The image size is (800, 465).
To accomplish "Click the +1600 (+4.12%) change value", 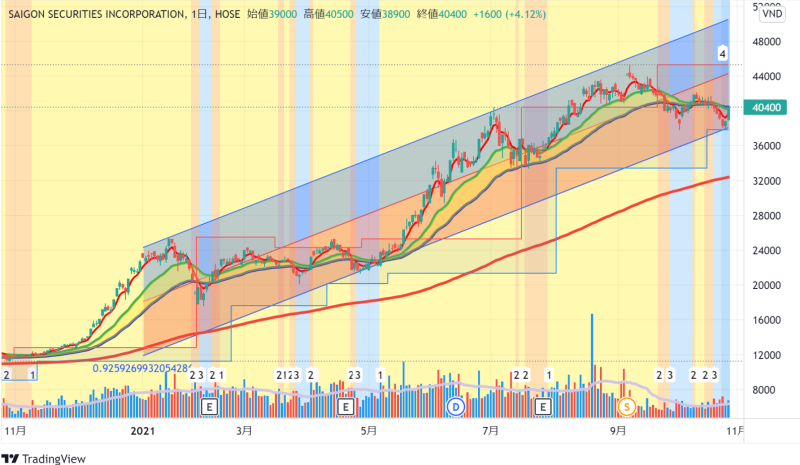I will coord(509,14).
